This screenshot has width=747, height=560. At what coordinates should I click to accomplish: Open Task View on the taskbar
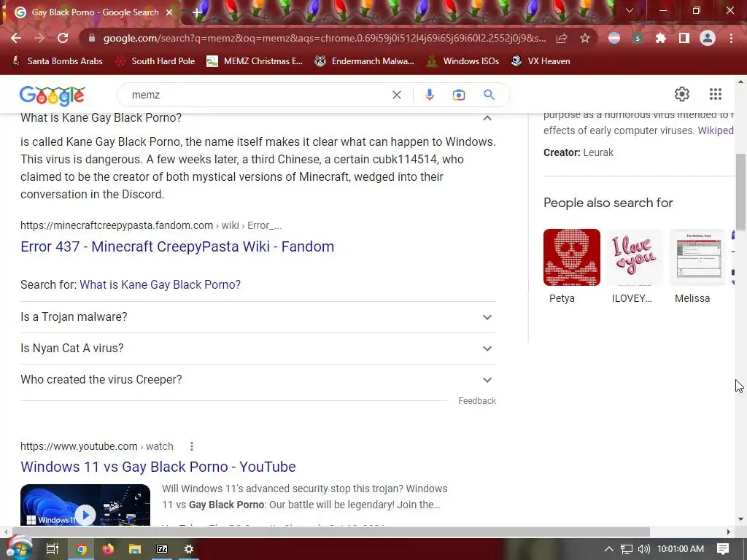pos(52,549)
